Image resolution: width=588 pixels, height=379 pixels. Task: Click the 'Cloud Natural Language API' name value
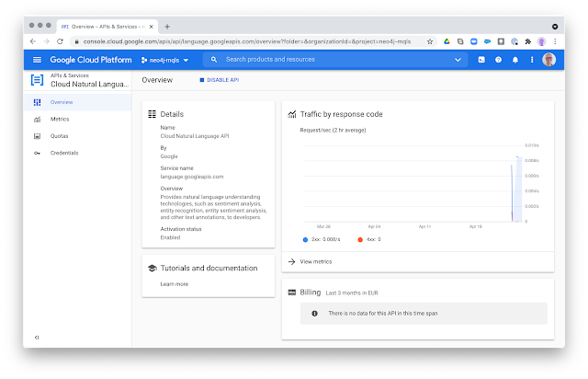[195, 136]
